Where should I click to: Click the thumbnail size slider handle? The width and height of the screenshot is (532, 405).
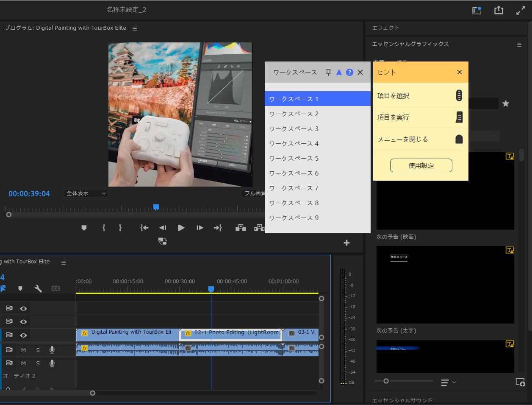pos(386,381)
